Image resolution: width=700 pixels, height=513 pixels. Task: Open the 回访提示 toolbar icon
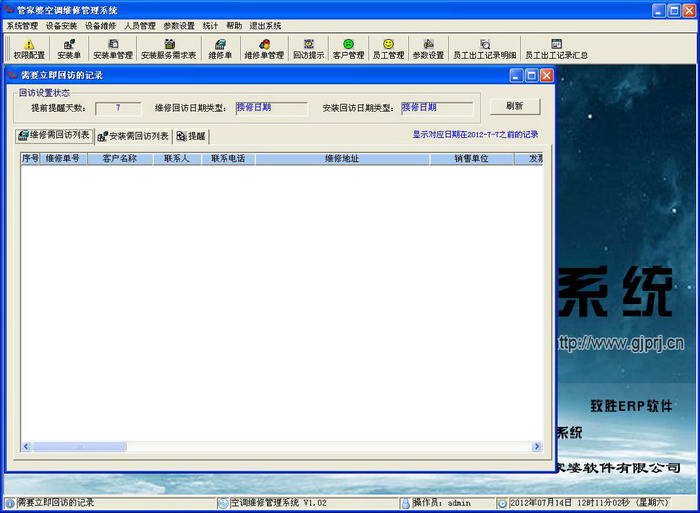[308, 49]
